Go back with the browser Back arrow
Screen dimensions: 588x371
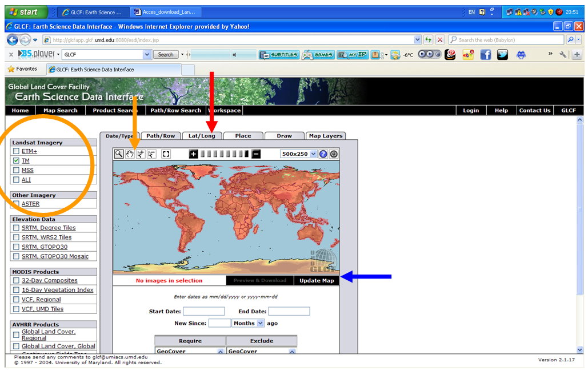pyautogui.click(x=13, y=40)
